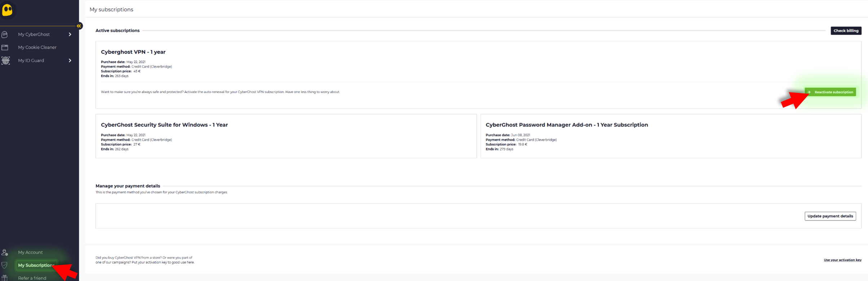The height and width of the screenshot is (281, 868).
Task: Open My Cookie Cleaner menu item
Action: (37, 47)
